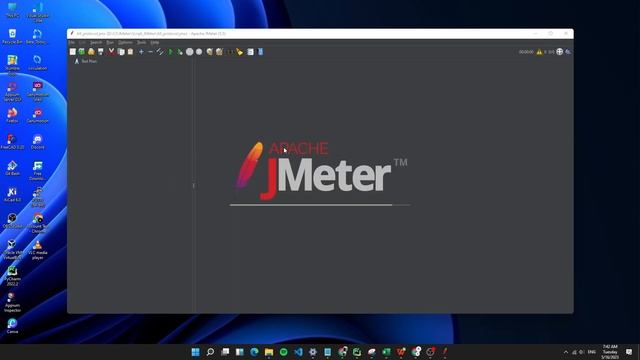
Task: Open the Git Bash desktop shortcut
Action: tap(12, 168)
